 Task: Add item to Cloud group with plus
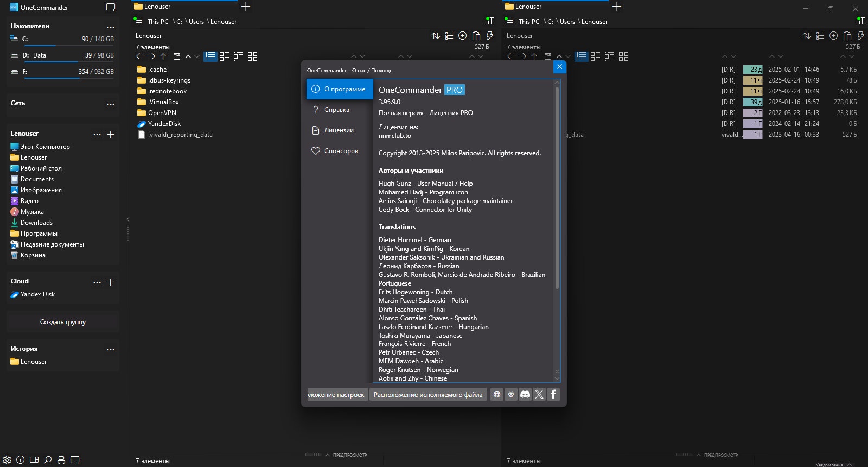tap(111, 282)
